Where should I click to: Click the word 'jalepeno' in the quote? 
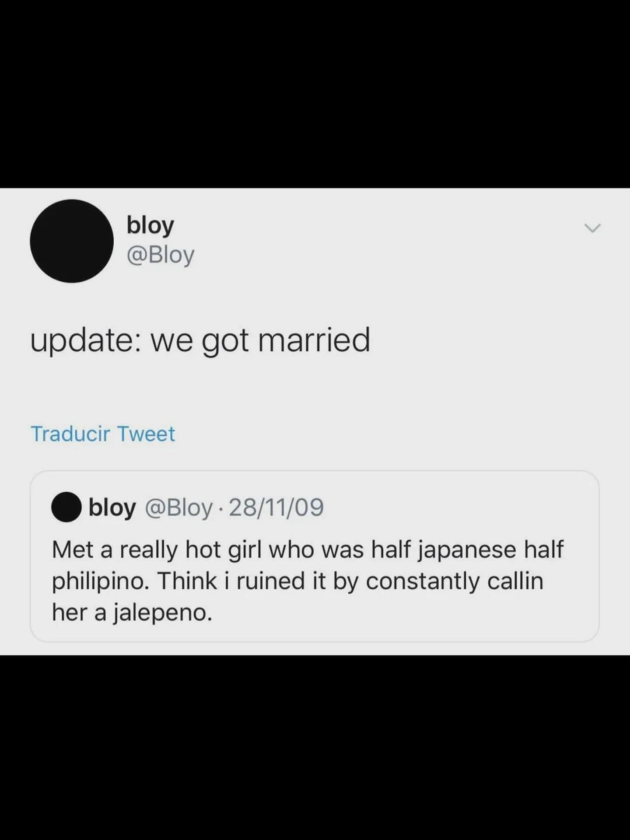[163, 613]
